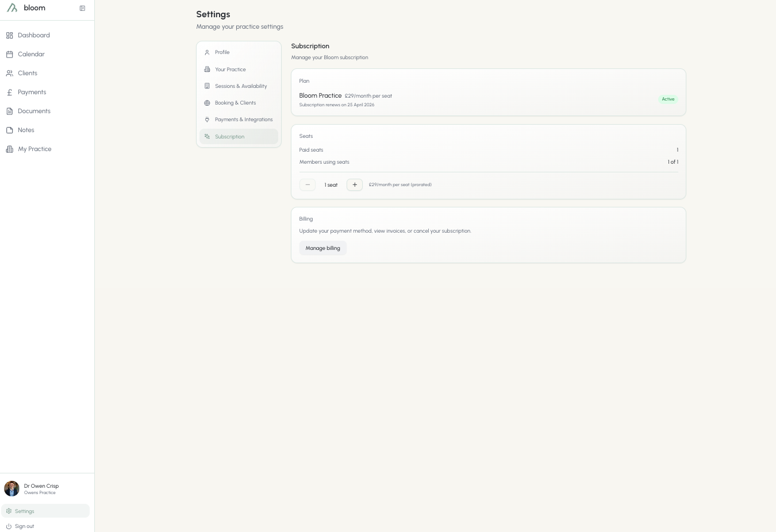776x532 pixels.
Task: Switch to Payments & Integrations tab
Action: [239, 119]
